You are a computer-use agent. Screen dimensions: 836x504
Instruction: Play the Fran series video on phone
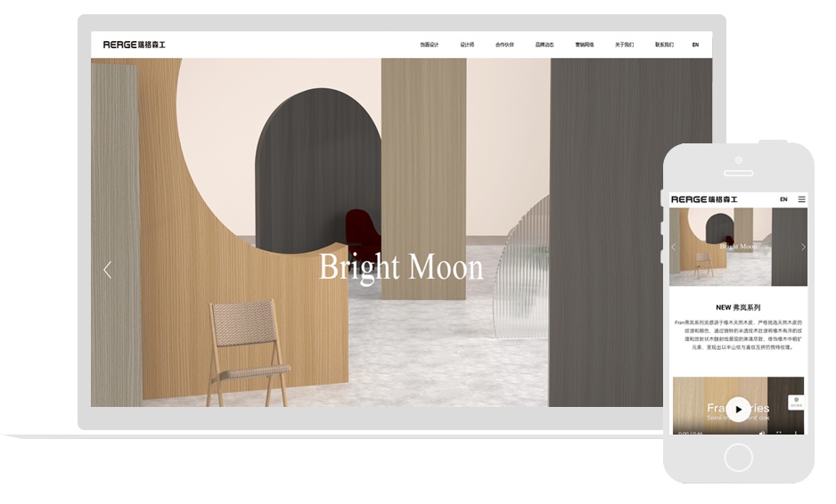pyautogui.click(x=739, y=409)
